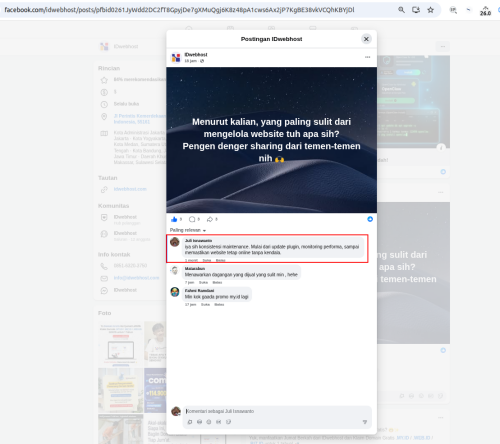The height and width of the screenshot is (444, 500).
Task: Click the Foto section heading
Action: (x=104, y=313)
